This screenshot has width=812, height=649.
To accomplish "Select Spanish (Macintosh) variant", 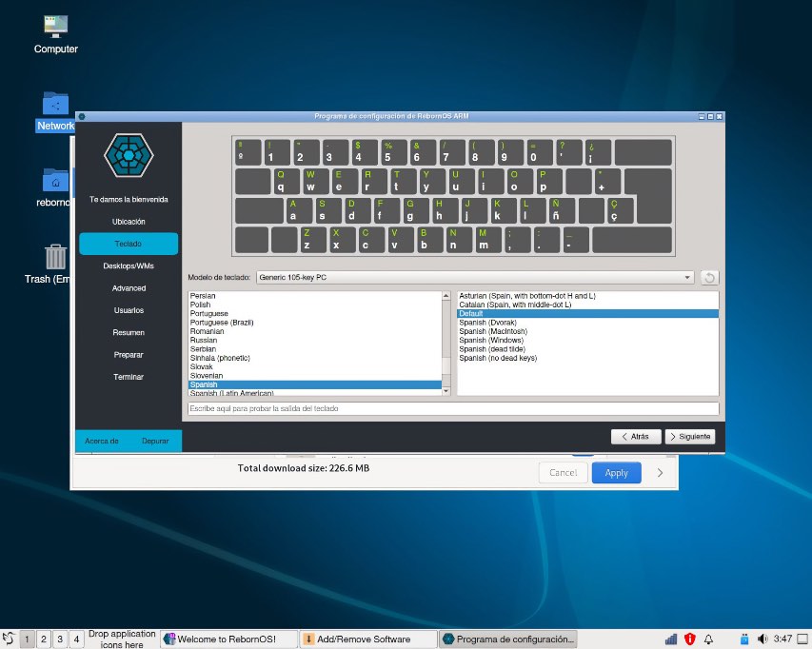I will pos(587,331).
